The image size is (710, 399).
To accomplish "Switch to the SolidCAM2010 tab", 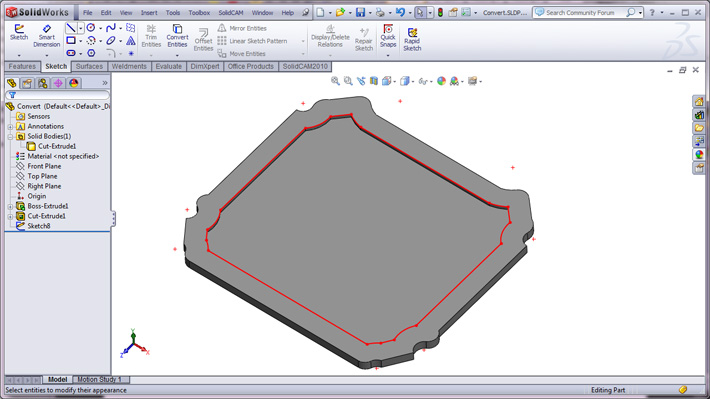I will point(305,66).
